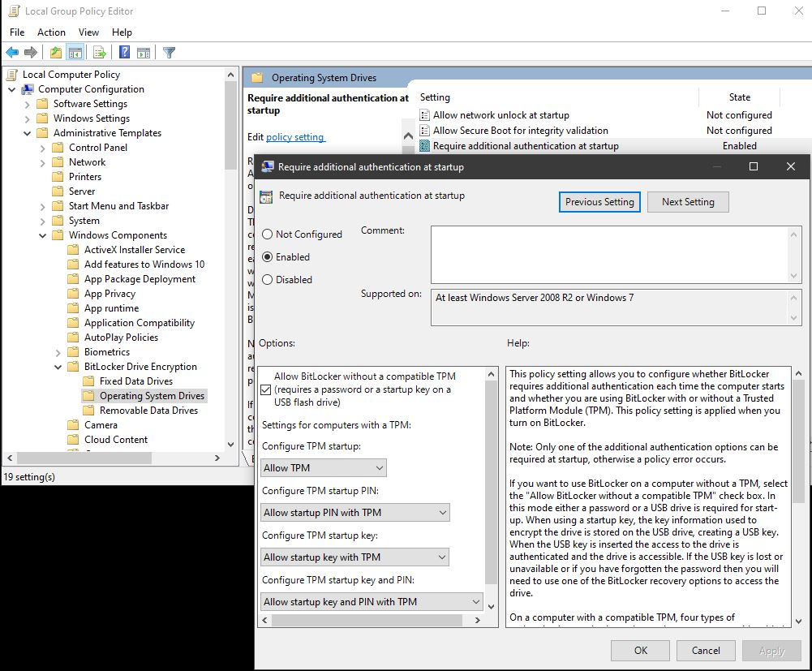Click the Previous Setting button
812x671 pixels.
[x=599, y=201]
